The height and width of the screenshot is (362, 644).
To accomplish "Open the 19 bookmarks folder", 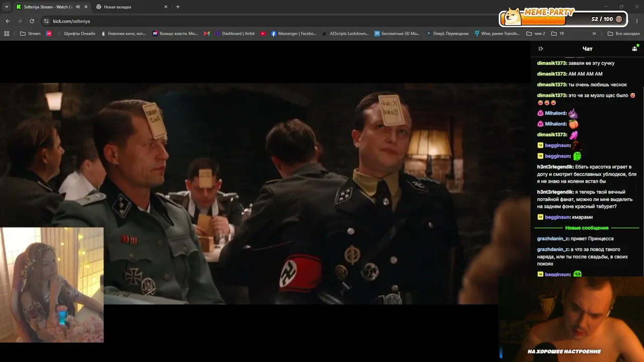I will (557, 34).
